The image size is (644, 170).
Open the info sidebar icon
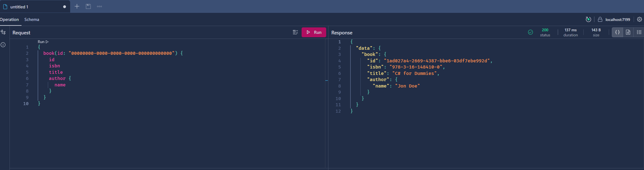coord(3,45)
